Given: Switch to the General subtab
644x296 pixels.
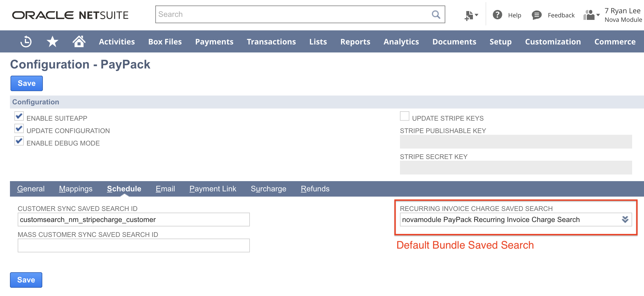Looking at the screenshot, I should tap(31, 189).
